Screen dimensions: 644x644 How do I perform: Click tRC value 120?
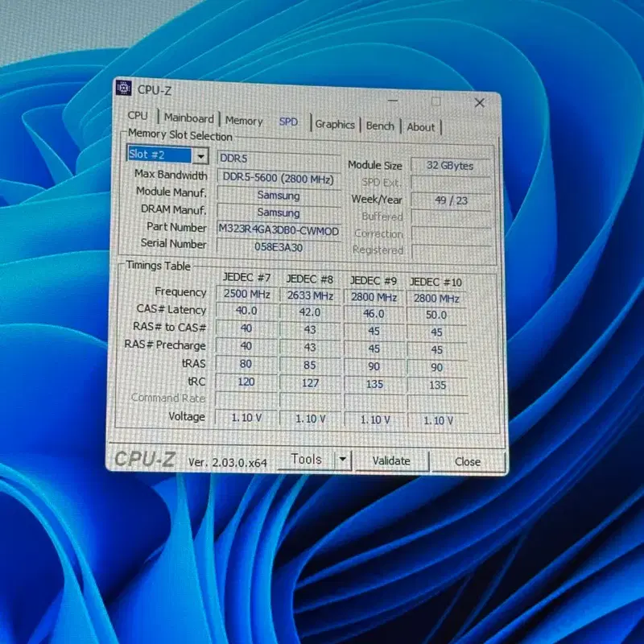pyautogui.click(x=246, y=382)
